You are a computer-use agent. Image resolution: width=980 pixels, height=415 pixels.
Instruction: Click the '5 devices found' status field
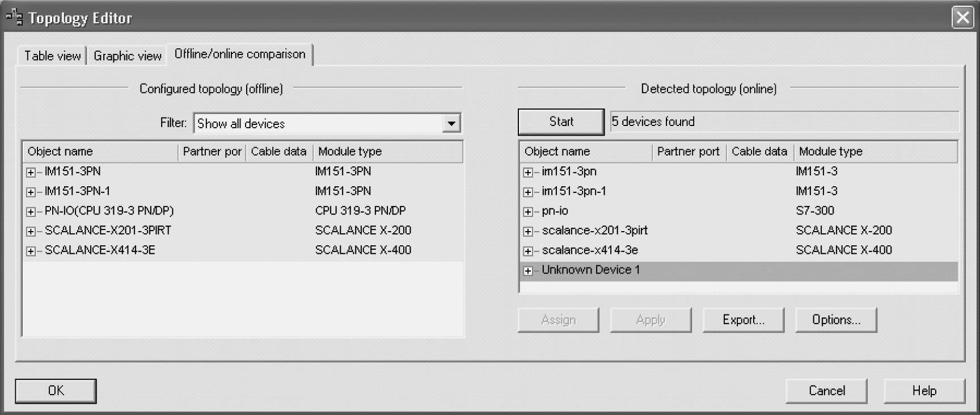(x=784, y=121)
